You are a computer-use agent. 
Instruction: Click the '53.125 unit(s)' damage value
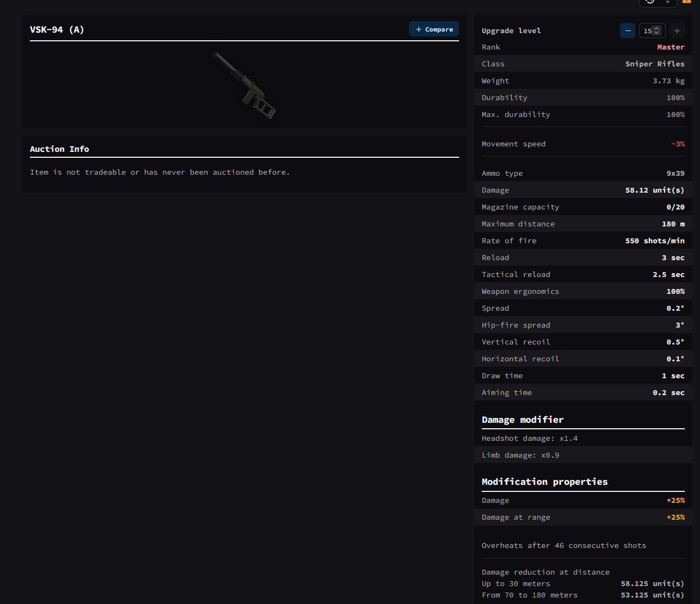click(x=653, y=595)
